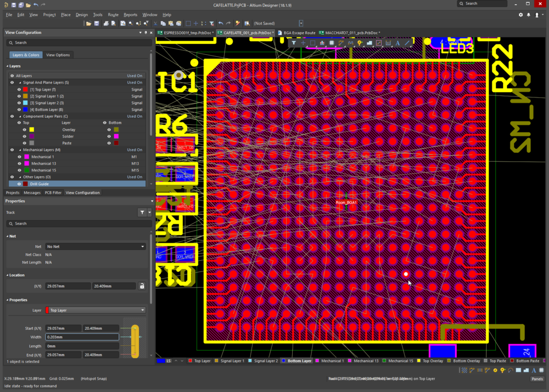This screenshot has height=392, width=549.
Task: Toggle visibility of Mechanical 1 layer
Action: tap(19, 157)
